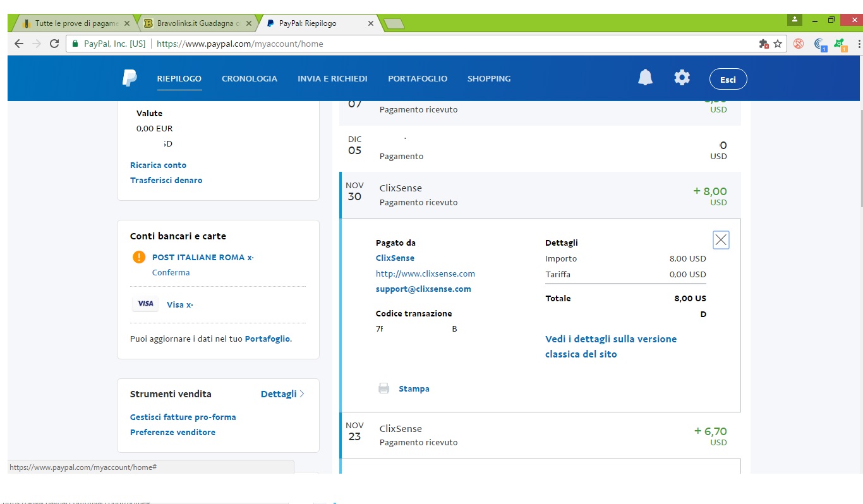863x504 pixels.
Task: Collapse the Nov 30 ClixSense transaction row
Action: coord(540,195)
